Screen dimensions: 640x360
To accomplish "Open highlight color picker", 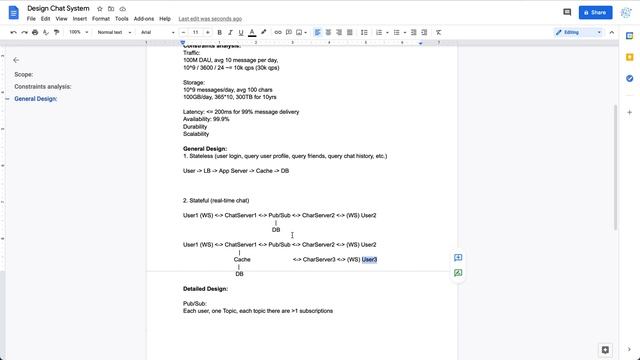I will (x=263, y=32).
